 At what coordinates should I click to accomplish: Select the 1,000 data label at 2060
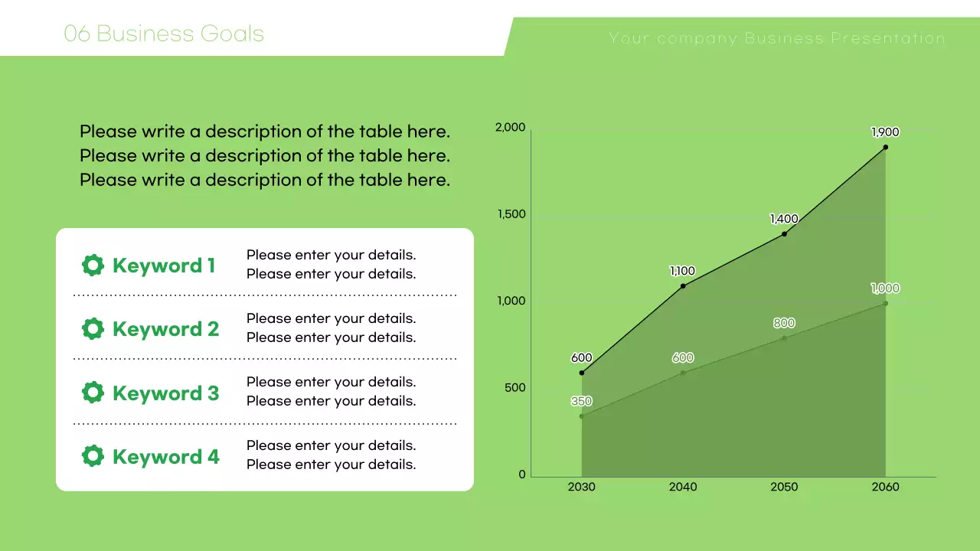885,289
